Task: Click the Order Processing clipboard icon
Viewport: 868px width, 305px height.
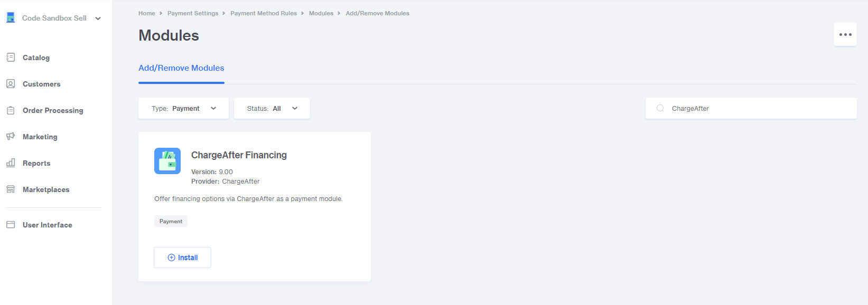Action: click(x=11, y=110)
